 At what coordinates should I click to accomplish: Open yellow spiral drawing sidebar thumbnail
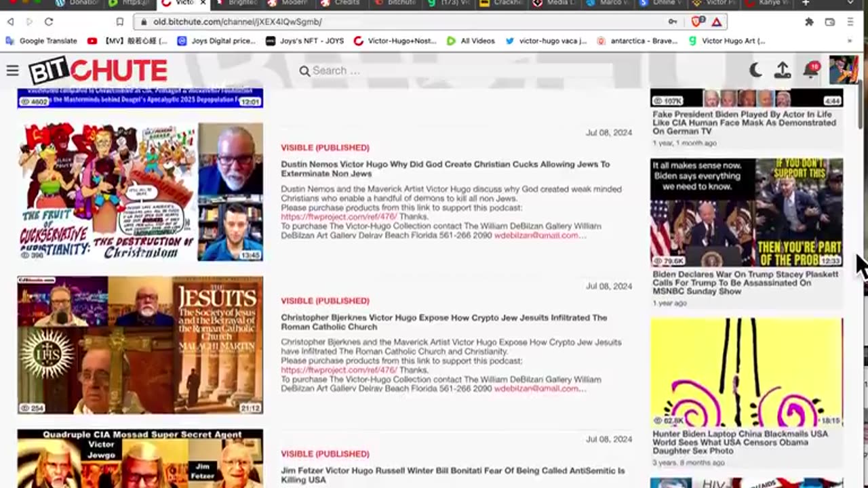pos(747,372)
